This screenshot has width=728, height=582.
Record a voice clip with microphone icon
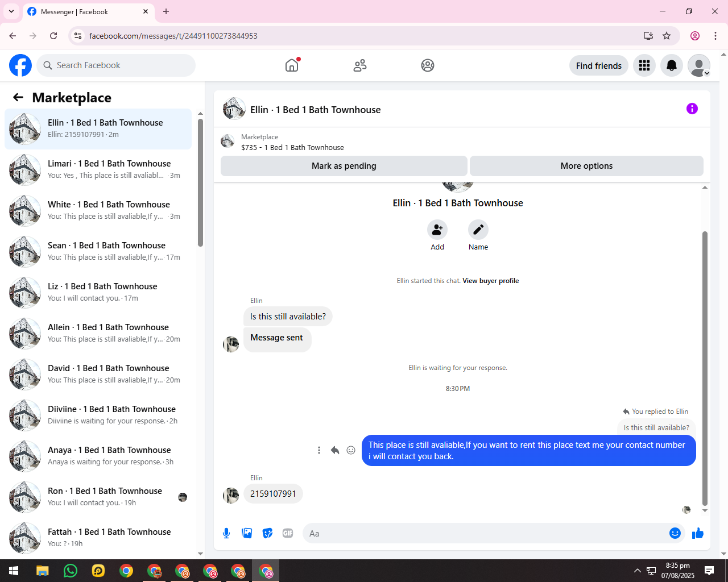(226, 533)
